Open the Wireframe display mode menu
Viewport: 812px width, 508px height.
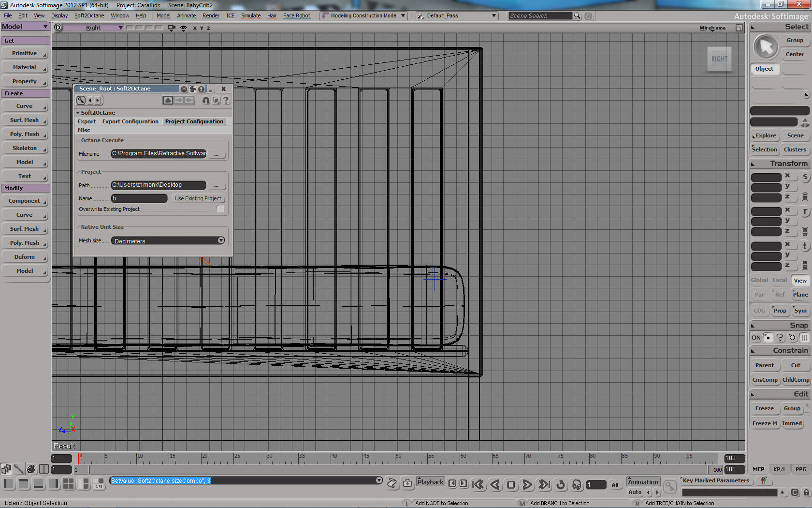tap(712, 28)
